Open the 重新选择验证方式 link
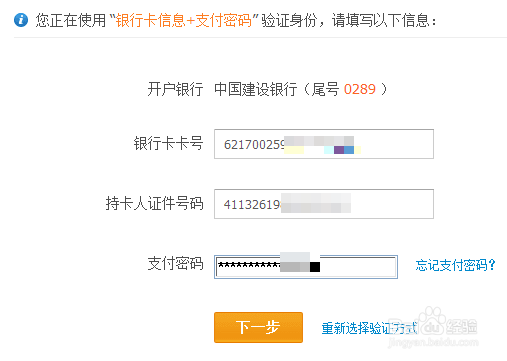507x361 pixels. (369, 328)
